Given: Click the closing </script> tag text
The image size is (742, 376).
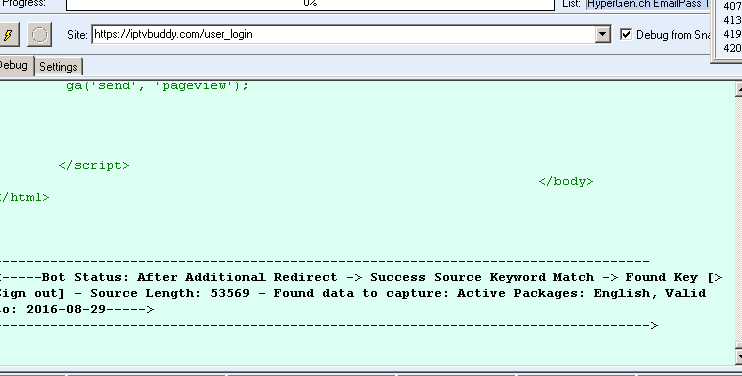Looking at the screenshot, I should pos(94,166).
